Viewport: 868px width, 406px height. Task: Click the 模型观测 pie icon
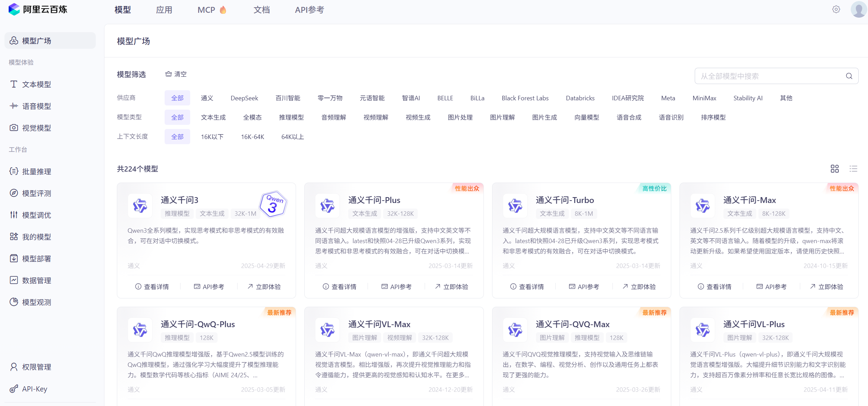click(x=14, y=302)
